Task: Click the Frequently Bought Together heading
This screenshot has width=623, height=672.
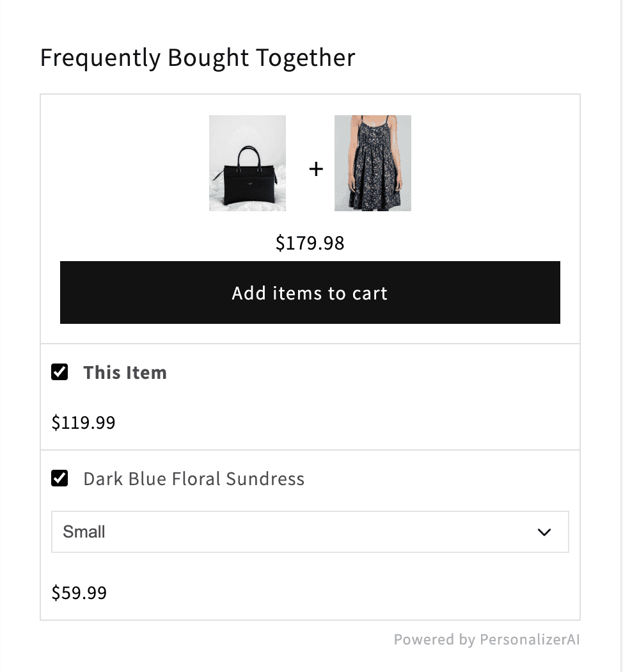Action: tap(198, 58)
